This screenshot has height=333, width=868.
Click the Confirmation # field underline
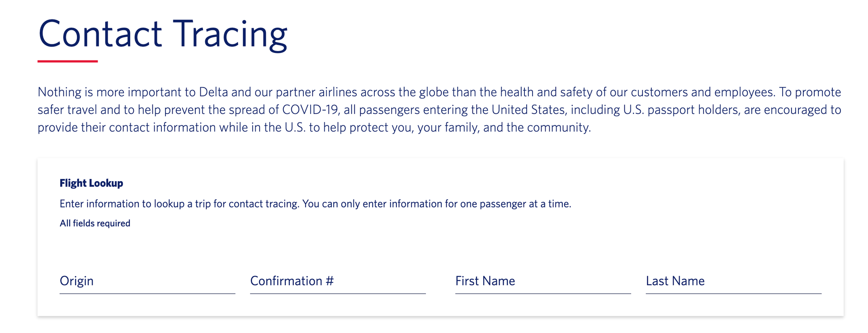coord(338,294)
